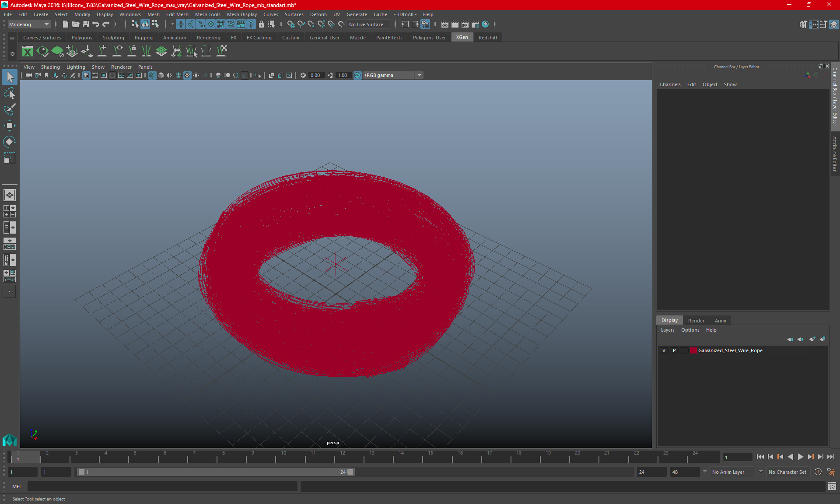Click create new layer icon

click(812, 339)
